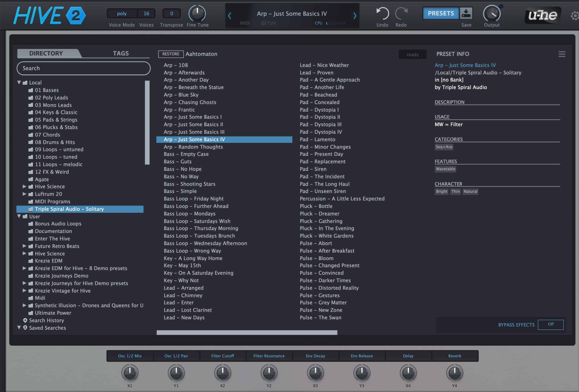Click the Thin character tag

pyautogui.click(x=456, y=191)
